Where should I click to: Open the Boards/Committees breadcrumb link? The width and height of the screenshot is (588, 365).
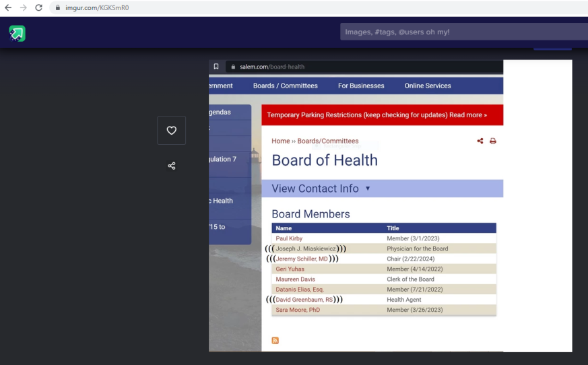tap(328, 141)
